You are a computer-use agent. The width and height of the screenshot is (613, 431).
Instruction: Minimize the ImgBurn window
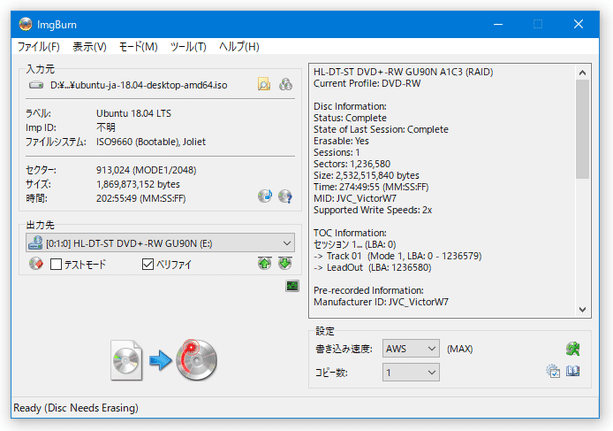coord(498,24)
